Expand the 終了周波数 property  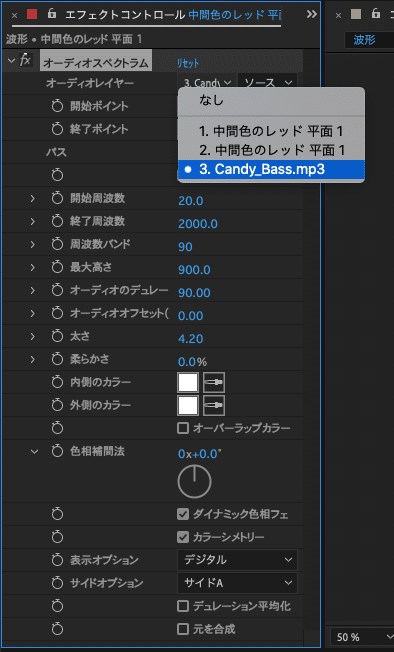(x=33, y=221)
